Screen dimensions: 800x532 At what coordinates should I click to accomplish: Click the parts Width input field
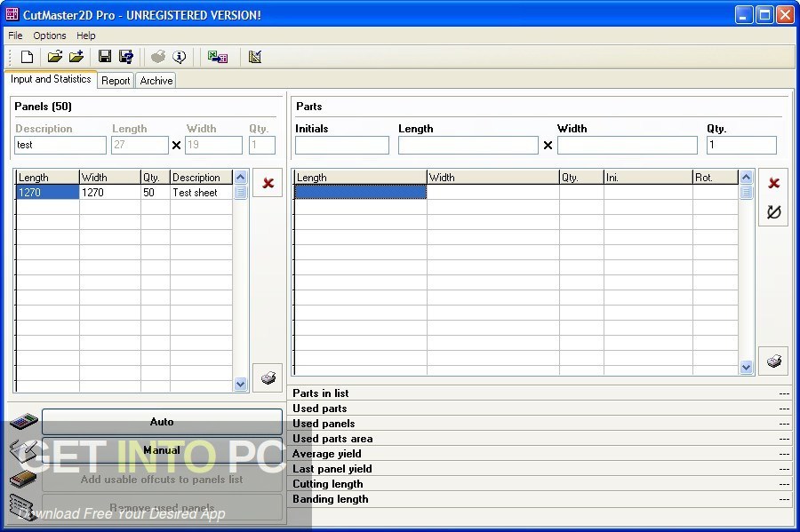tap(627, 145)
